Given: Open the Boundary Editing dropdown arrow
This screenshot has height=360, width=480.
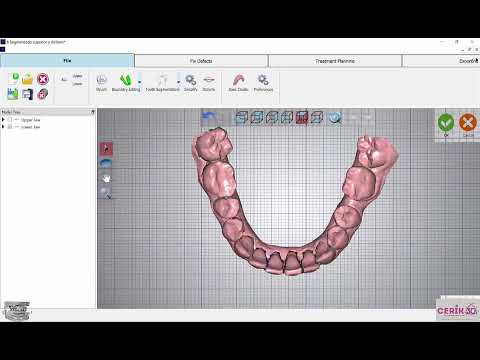Looking at the screenshot, I should pyautogui.click(x=140, y=82).
